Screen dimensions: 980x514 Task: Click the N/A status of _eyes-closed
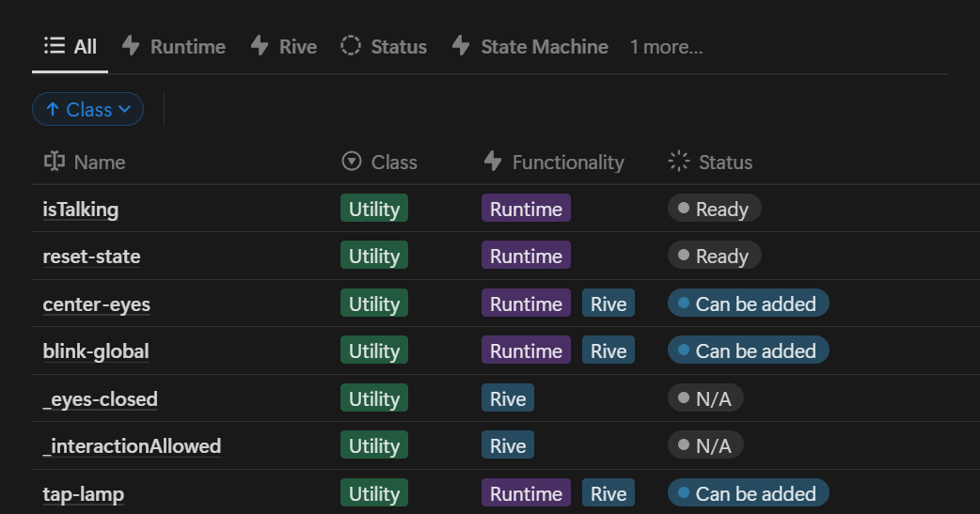[705, 398]
